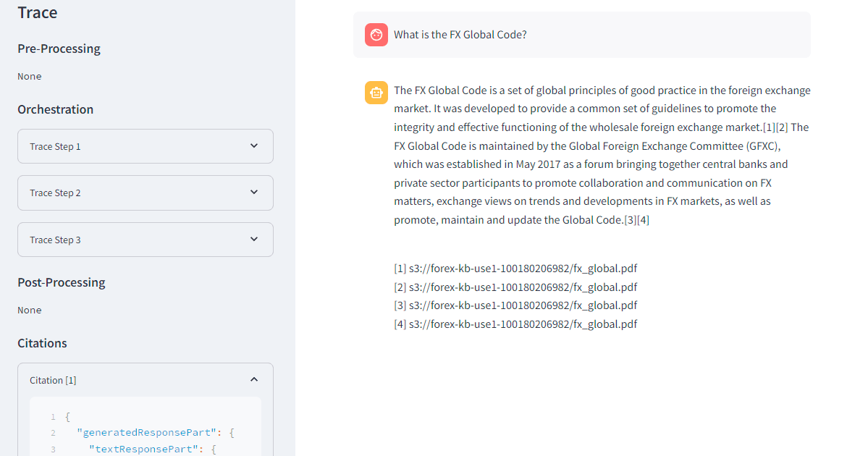Select the first fx_global.pdf source reference

point(515,269)
